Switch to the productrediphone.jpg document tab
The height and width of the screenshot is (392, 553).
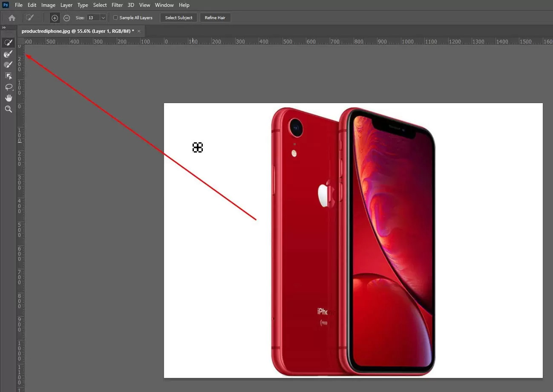(78, 31)
